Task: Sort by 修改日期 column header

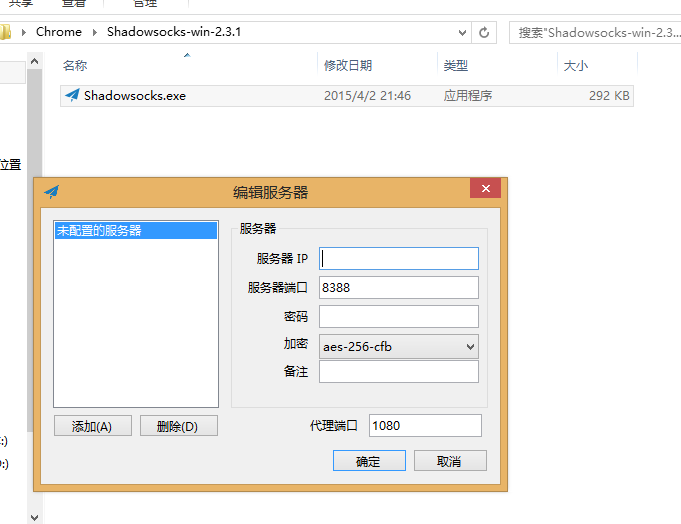Action: [348, 66]
